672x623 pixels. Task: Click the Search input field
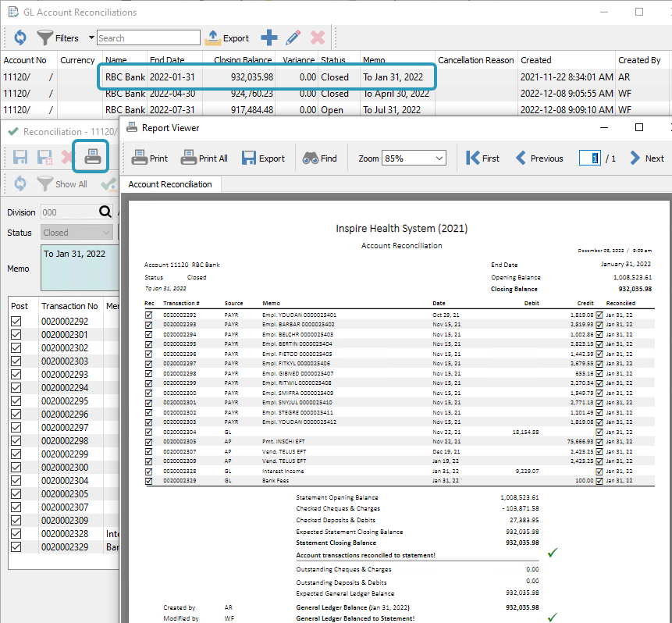coord(148,37)
